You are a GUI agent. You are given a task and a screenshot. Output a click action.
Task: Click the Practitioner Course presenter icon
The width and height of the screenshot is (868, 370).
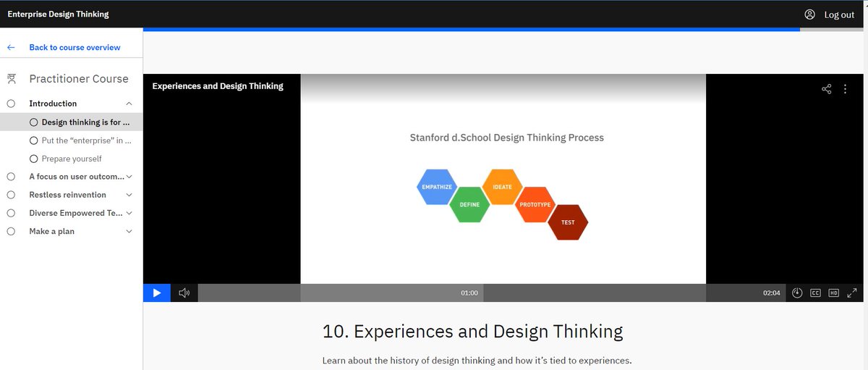(11, 78)
